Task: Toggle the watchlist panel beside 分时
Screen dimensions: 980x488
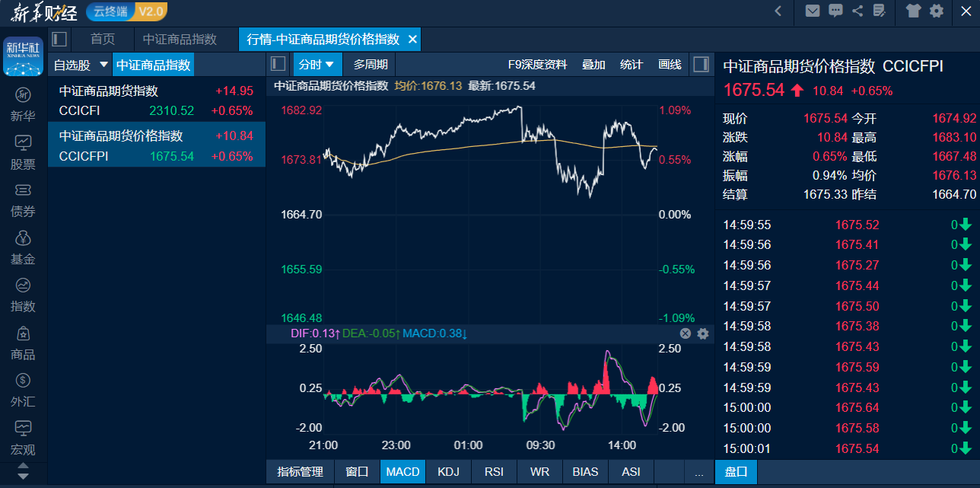Action: pos(278,65)
